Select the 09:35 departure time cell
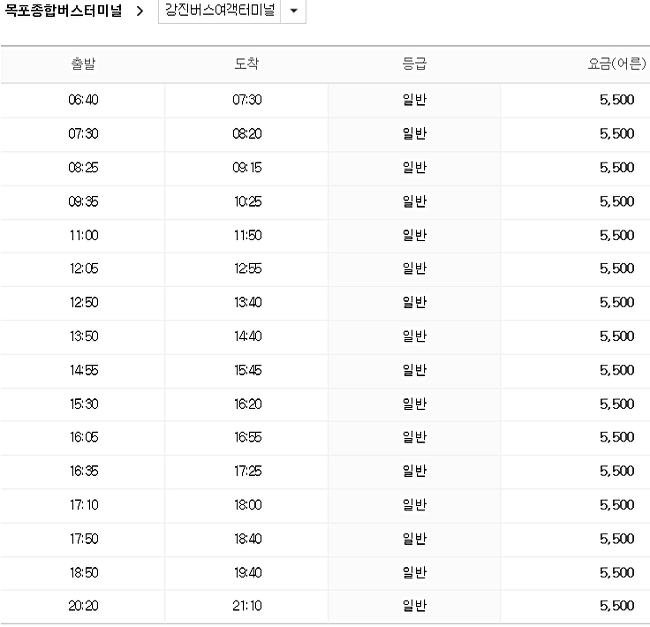 [83, 201]
